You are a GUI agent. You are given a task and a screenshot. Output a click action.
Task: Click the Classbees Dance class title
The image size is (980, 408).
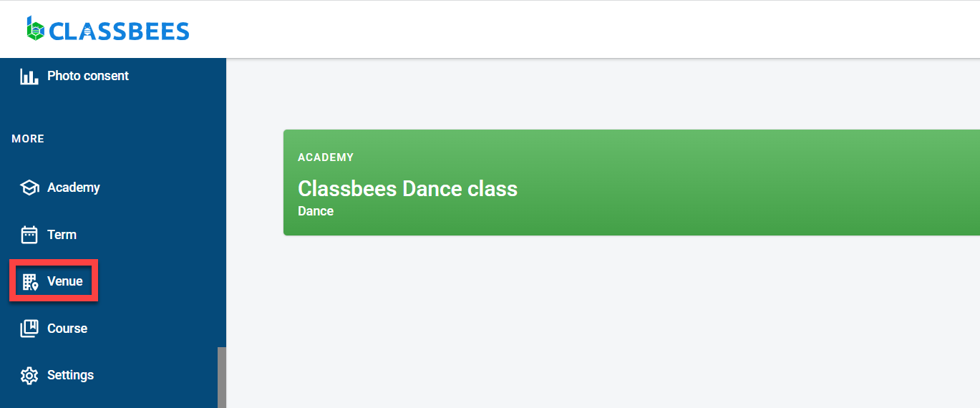tap(407, 189)
